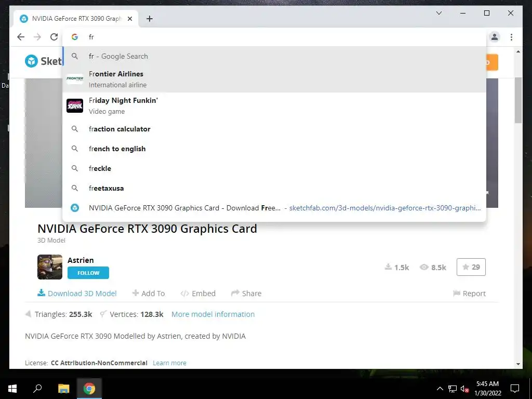Reload the page with refresh icon

(x=54, y=37)
